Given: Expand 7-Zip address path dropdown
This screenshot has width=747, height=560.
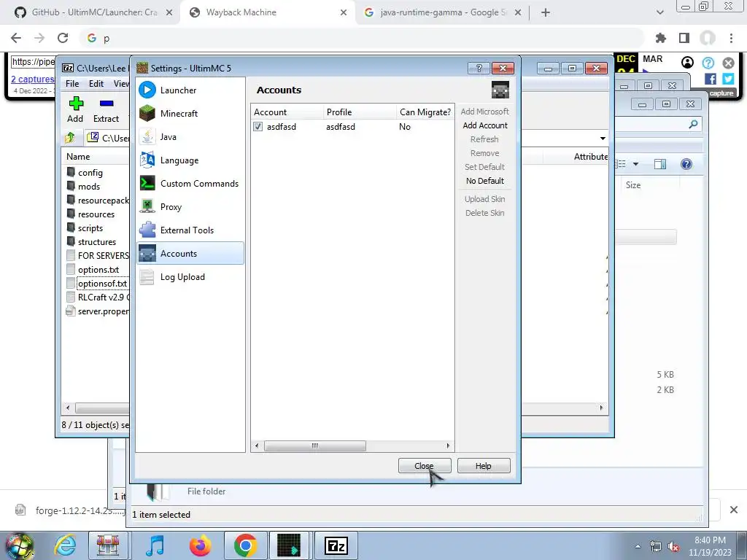Looking at the screenshot, I should pyautogui.click(x=603, y=138).
